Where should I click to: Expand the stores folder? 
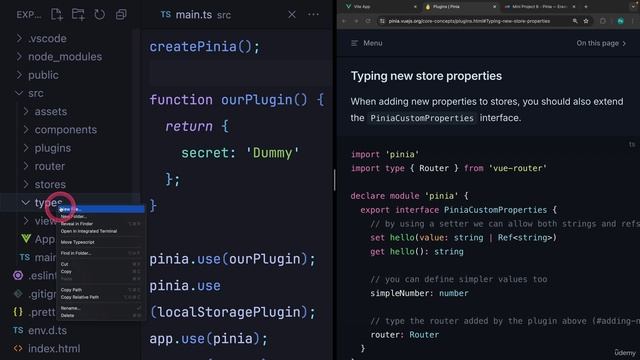click(x=26, y=184)
